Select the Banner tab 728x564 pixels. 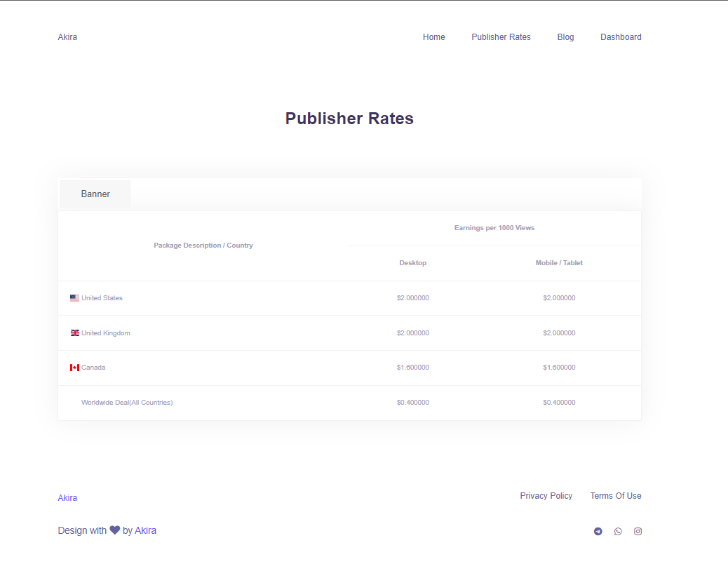point(95,194)
